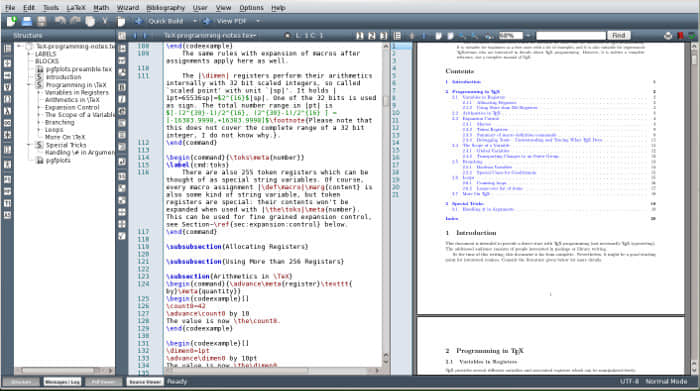Open the Bibliography menu
The width and height of the screenshot is (700, 391).
click(166, 8)
